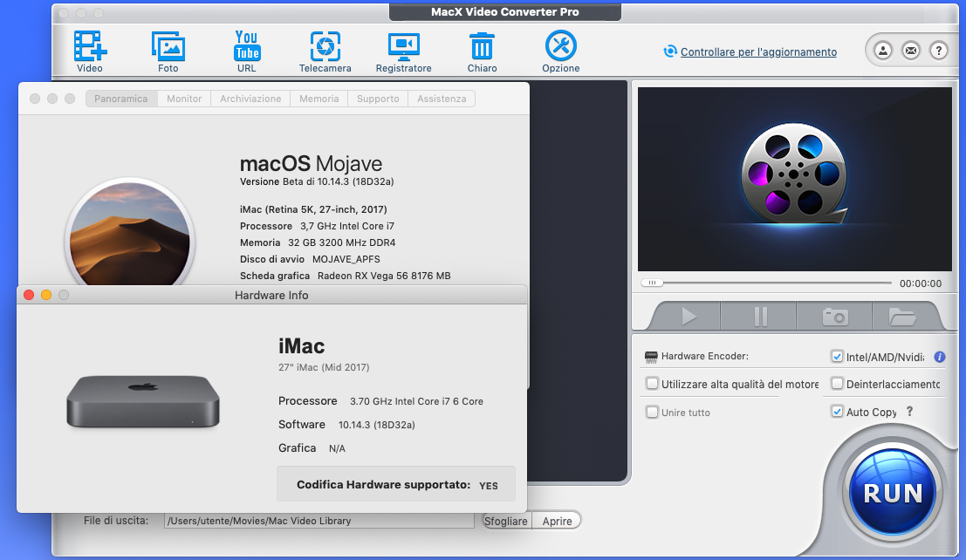Click the preview playback slider
Image resolution: width=966 pixels, height=560 pixels.
[x=766, y=283]
